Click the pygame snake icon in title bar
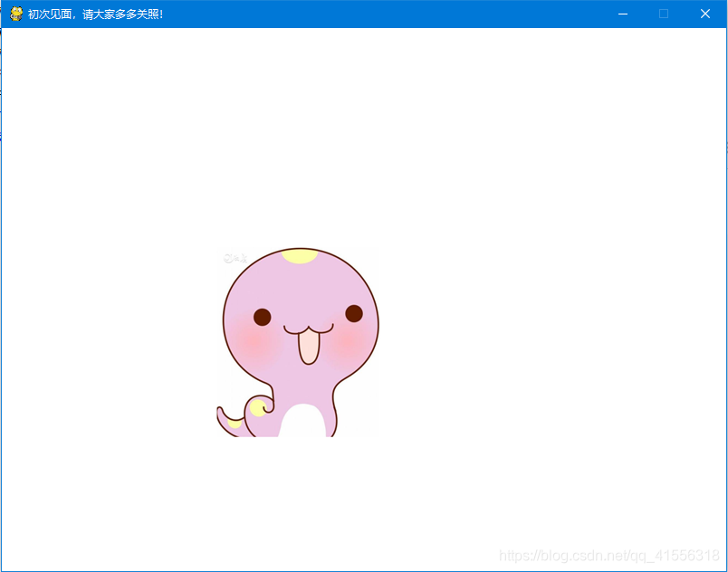The width and height of the screenshot is (728, 572). pyautogui.click(x=16, y=14)
